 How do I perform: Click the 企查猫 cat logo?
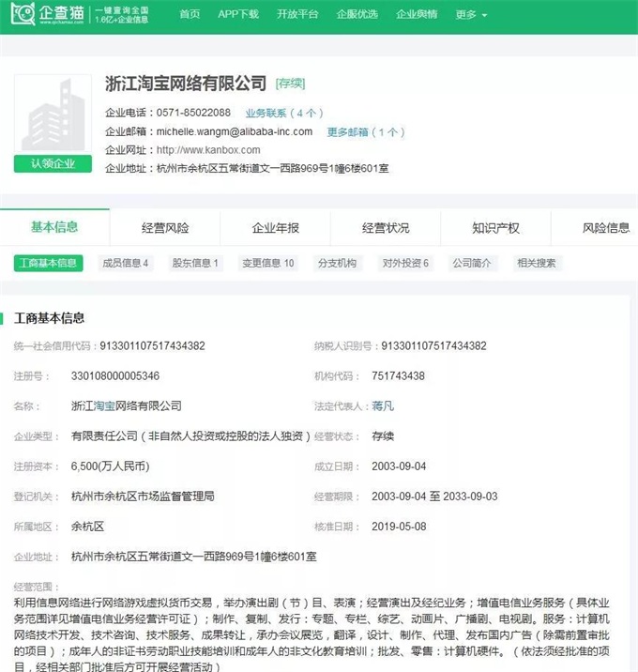click(x=23, y=14)
